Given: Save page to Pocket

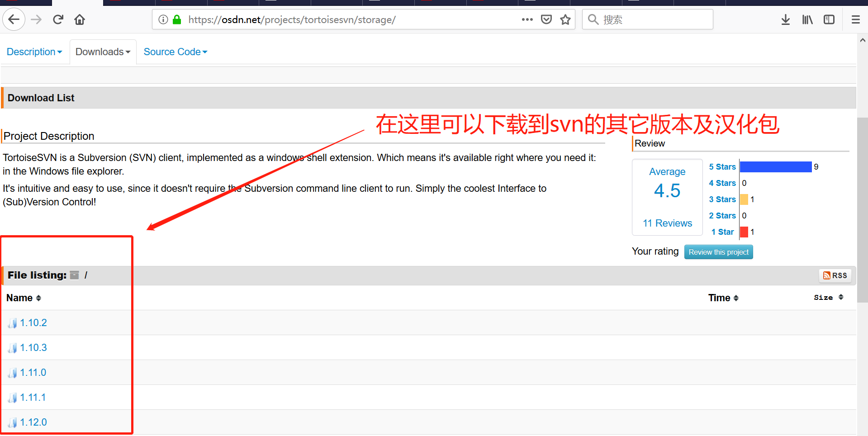Looking at the screenshot, I should pos(546,19).
